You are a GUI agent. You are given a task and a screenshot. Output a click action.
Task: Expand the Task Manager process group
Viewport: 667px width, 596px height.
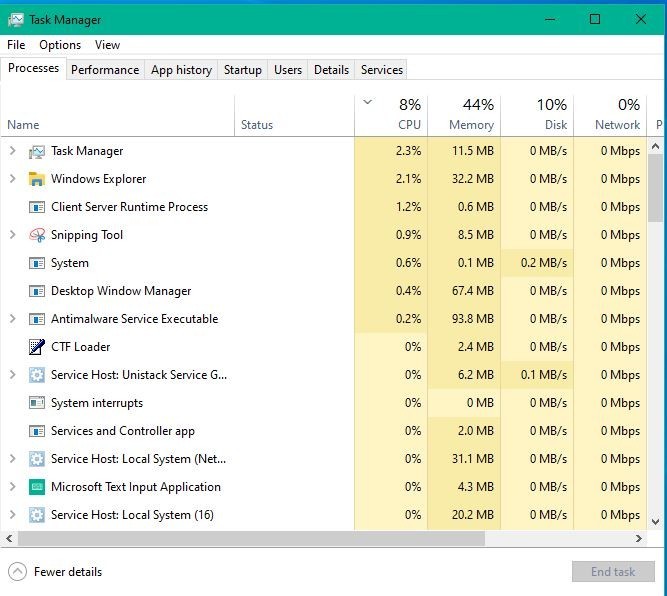(x=12, y=151)
